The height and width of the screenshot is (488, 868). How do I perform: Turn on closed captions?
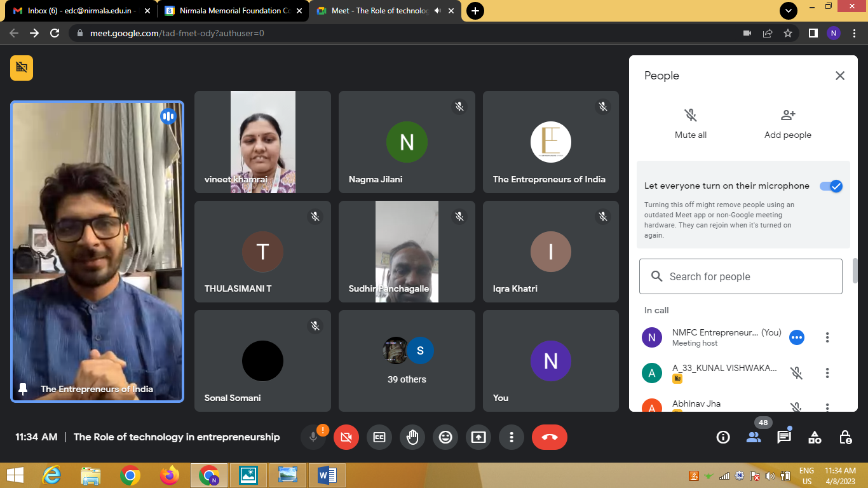point(379,437)
